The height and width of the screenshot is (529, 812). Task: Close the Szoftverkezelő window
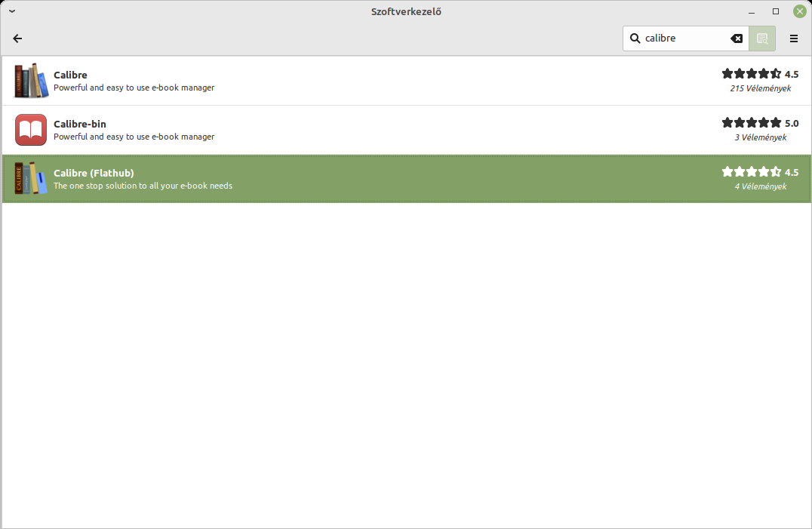click(800, 11)
